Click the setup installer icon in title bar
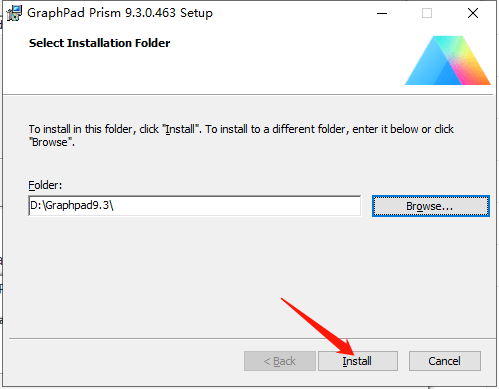499x389 pixels. (x=14, y=13)
